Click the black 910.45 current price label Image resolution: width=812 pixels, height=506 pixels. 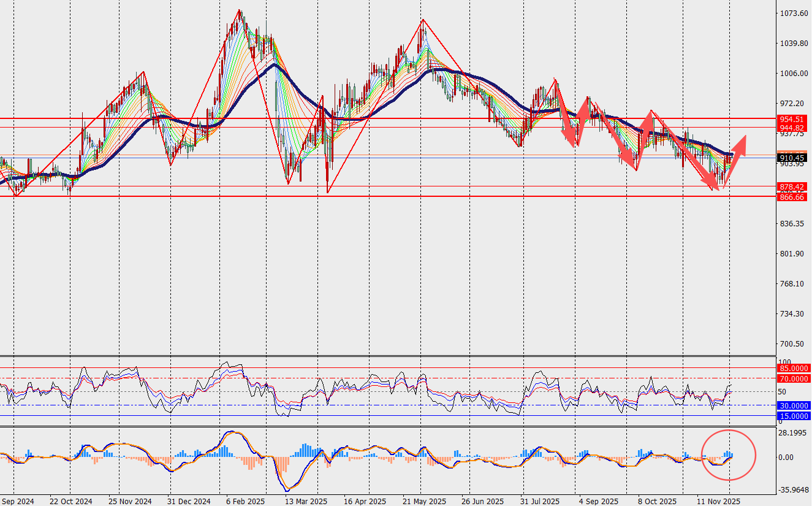click(791, 158)
